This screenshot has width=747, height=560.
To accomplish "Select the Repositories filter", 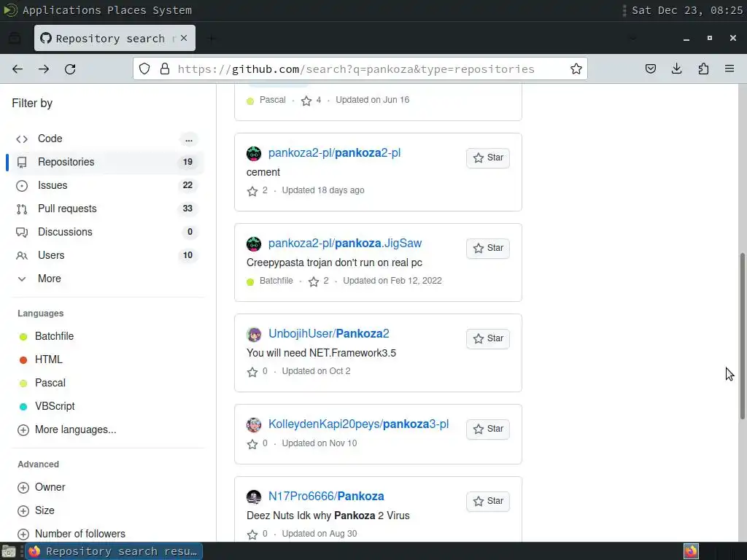I will [106, 162].
